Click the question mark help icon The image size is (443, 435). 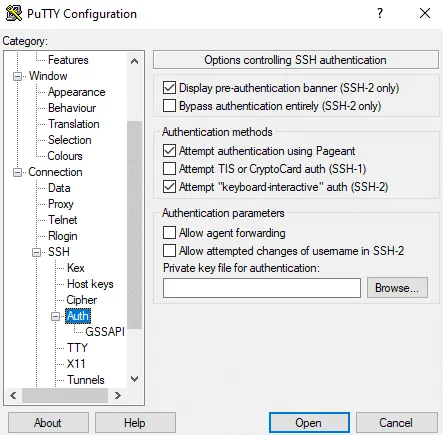[x=380, y=13]
